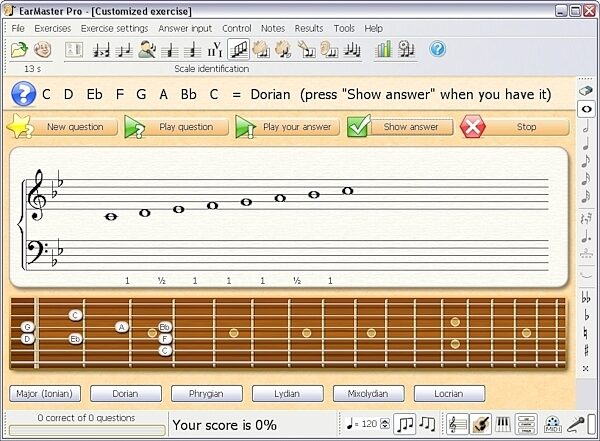Open the tutor face icon in toolbar
600x441 pixels.
pyautogui.click(x=42, y=49)
